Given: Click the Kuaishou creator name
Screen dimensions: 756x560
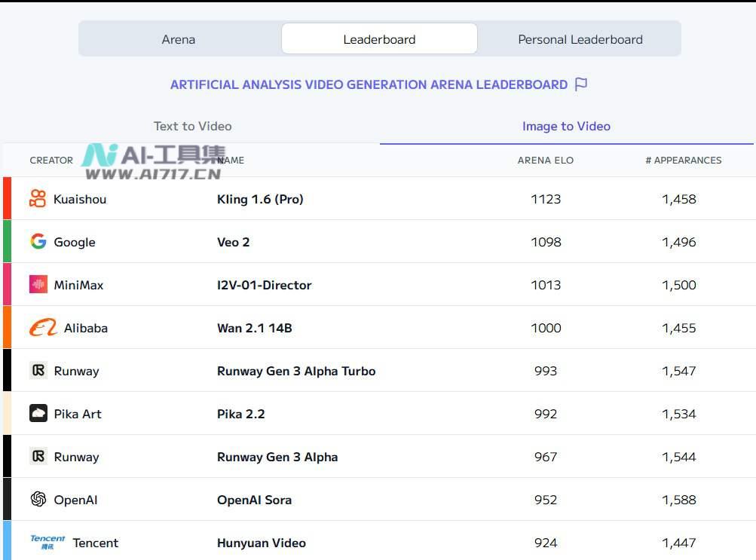Looking at the screenshot, I should click(x=80, y=199).
